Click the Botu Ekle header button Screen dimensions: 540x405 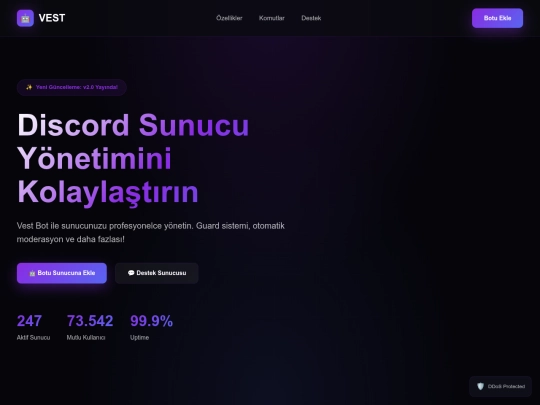point(497,18)
